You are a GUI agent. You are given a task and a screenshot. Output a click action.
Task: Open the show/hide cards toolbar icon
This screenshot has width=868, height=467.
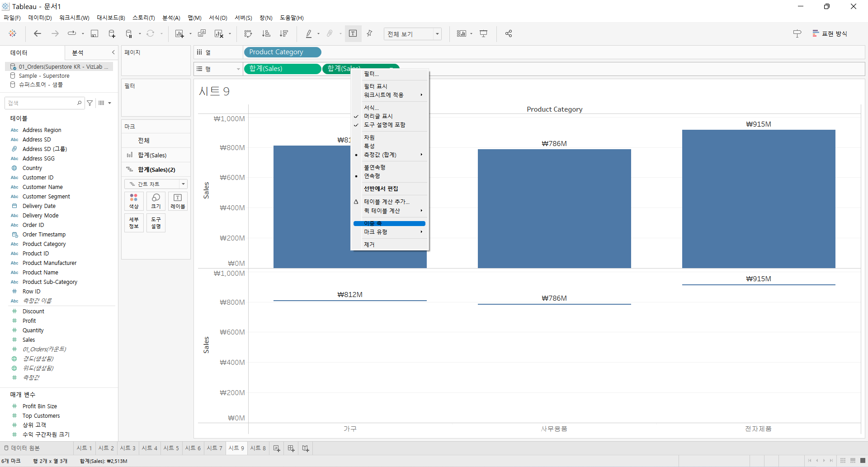coord(461,33)
